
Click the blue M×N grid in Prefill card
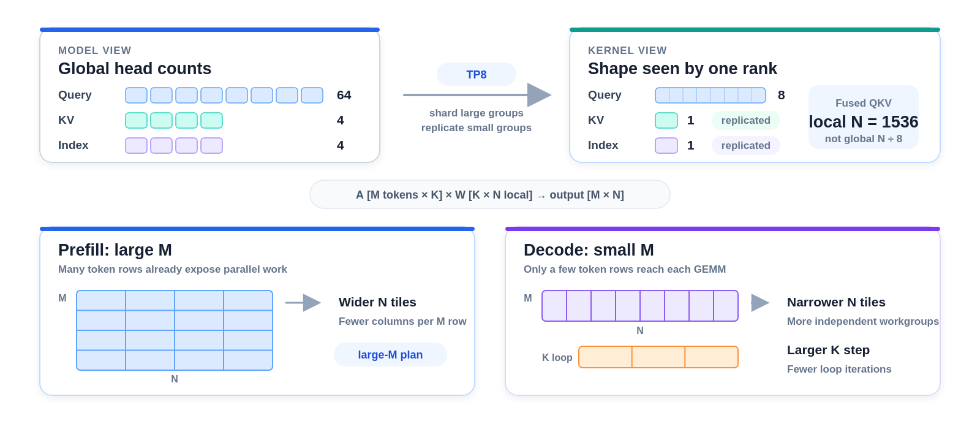(x=175, y=330)
